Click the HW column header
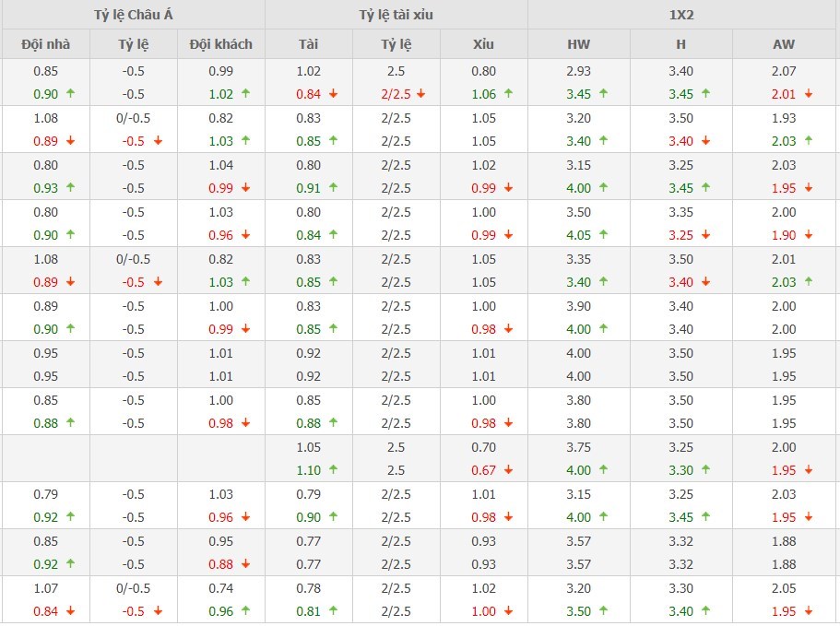840x626 pixels. pos(579,44)
